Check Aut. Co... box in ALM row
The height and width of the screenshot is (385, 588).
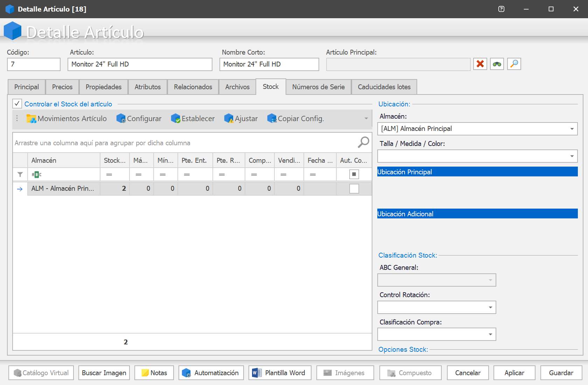(354, 189)
